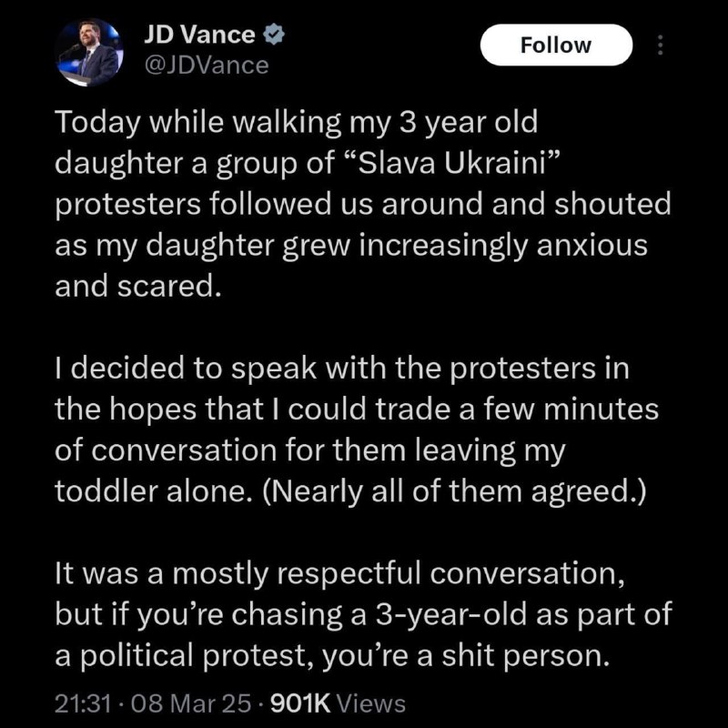Click the blue verified badge icon

tap(274, 35)
